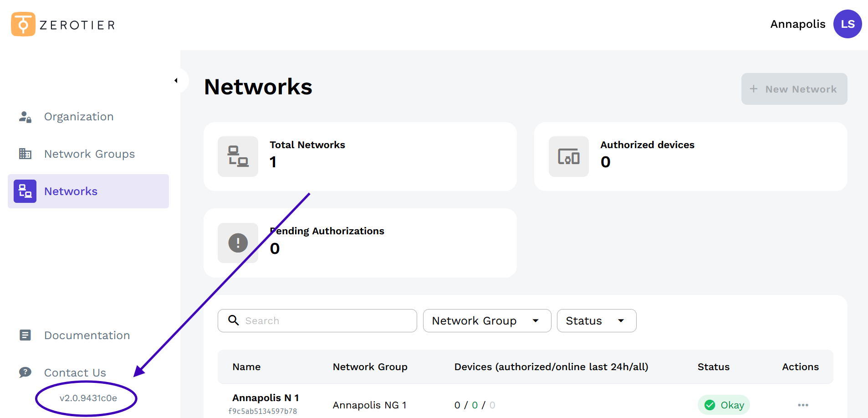Collapse the sidebar with the arrow toggle

click(176, 81)
